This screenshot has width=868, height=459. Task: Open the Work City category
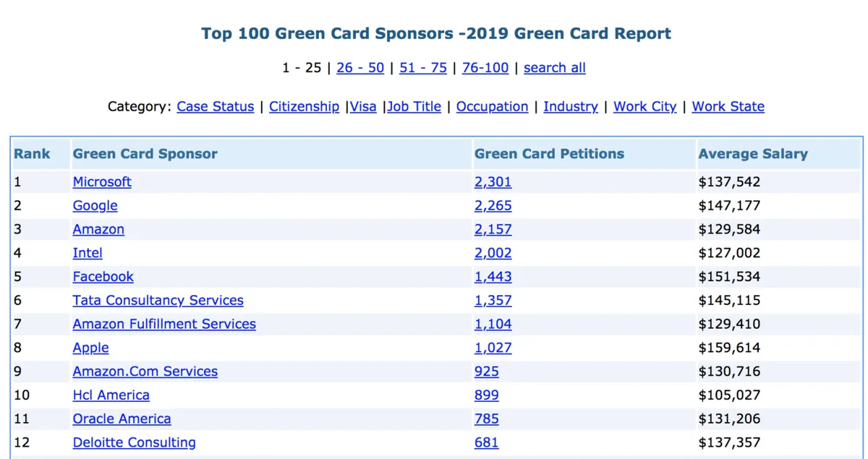[644, 106]
